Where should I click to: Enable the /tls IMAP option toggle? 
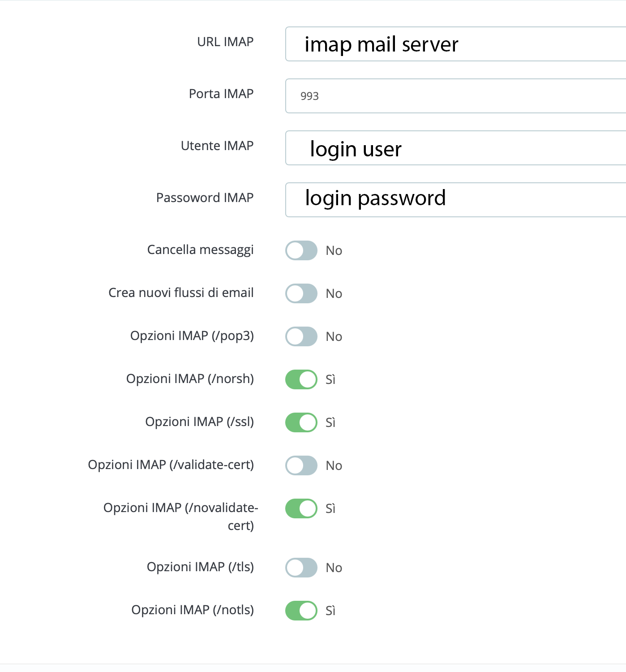(x=301, y=568)
